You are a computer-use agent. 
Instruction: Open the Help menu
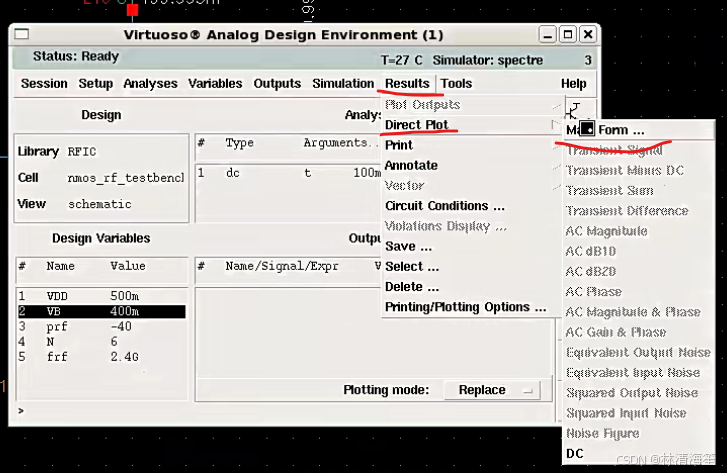pyautogui.click(x=574, y=83)
